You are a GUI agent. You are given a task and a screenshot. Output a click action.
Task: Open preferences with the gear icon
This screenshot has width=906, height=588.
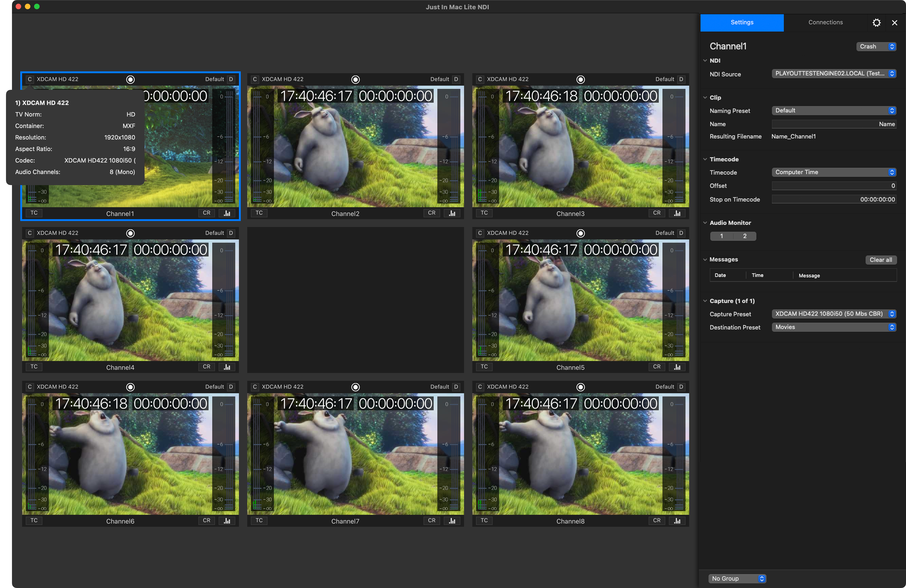click(876, 23)
